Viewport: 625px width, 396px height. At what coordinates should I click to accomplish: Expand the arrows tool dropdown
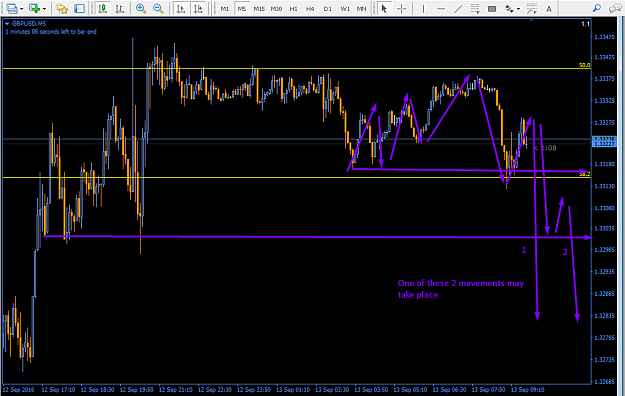click(x=518, y=8)
